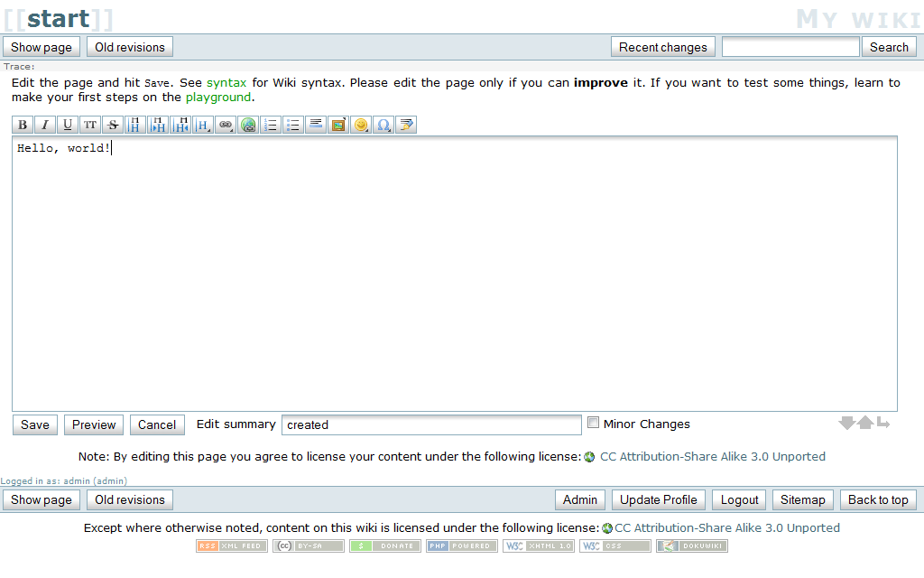The height and width of the screenshot is (578, 924).
Task: Open Recent changes page
Action: click(x=663, y=47)
